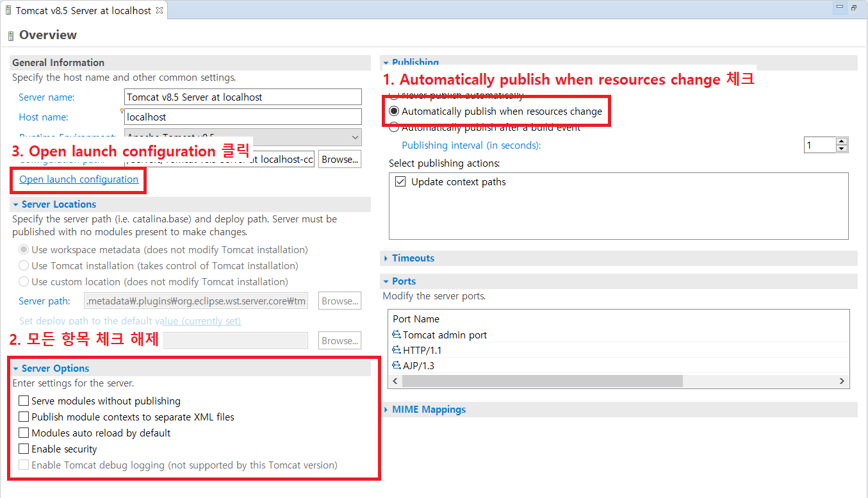Click the Server name label link
Image resolution: width=868 pixels, height=498 pixels.
(47, 97)
